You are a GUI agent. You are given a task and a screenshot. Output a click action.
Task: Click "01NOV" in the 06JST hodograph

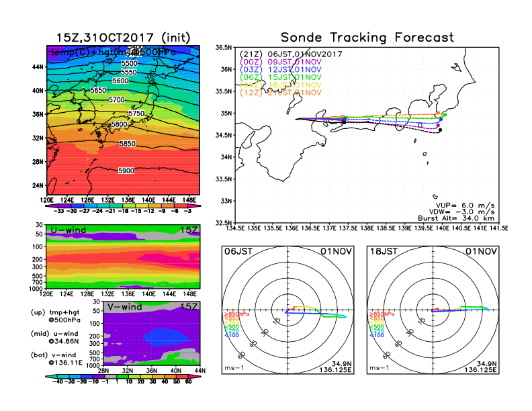pos(337,251)
